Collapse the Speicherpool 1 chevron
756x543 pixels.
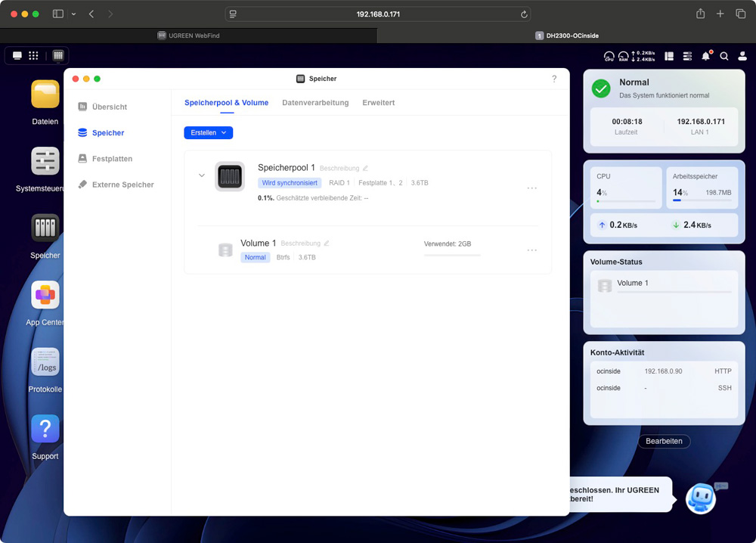click(202, 175)
